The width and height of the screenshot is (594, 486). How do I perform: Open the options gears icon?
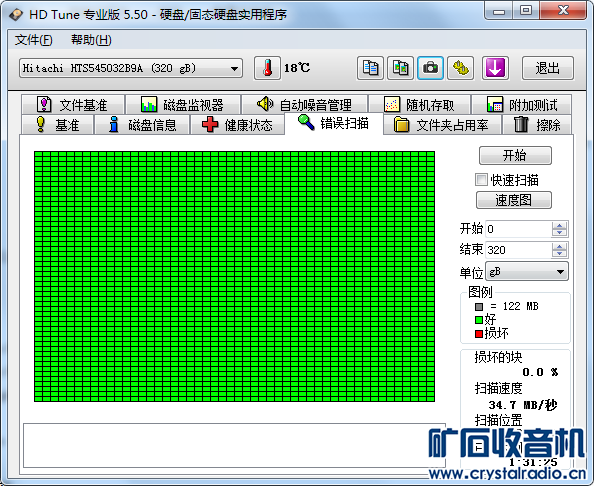tap(460, 68)
